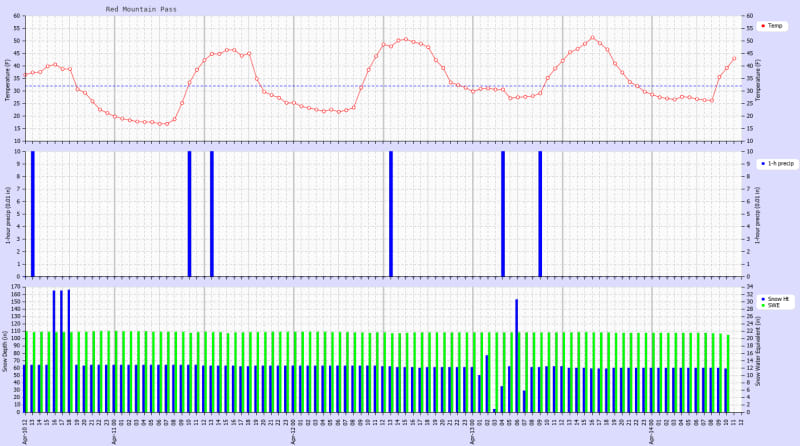Viewport: 800px width, 446px height.
Task: Click the 34 tick on SWE axis
Action: click(748, 287)
